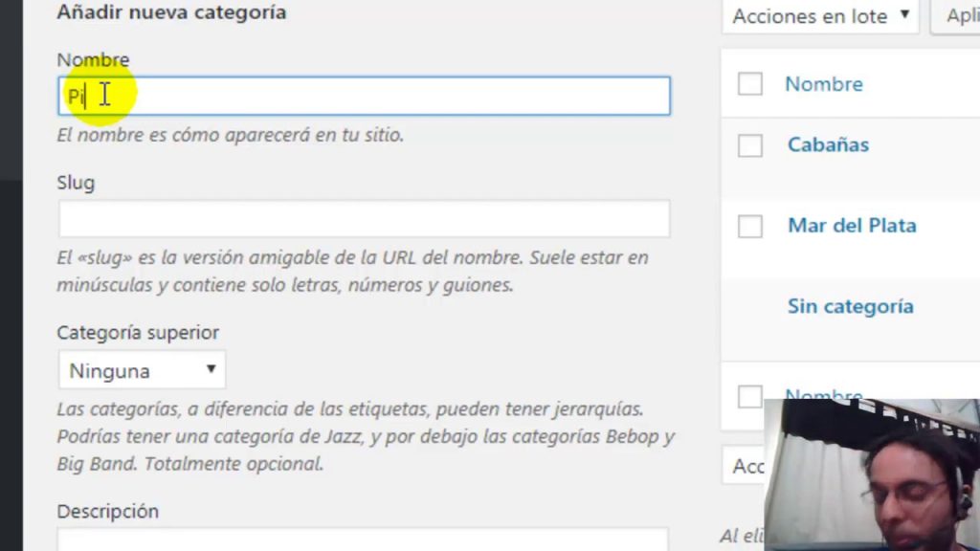Open the Categoría superior dropdown showing Ninguna
The height and width of the screenshot is (551, 980).
point(142,370)
